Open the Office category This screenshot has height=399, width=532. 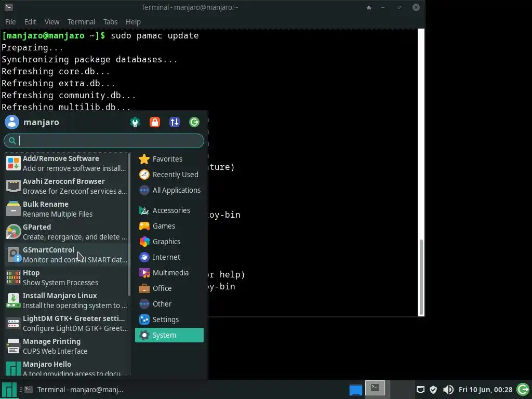(x=169, y=288)
